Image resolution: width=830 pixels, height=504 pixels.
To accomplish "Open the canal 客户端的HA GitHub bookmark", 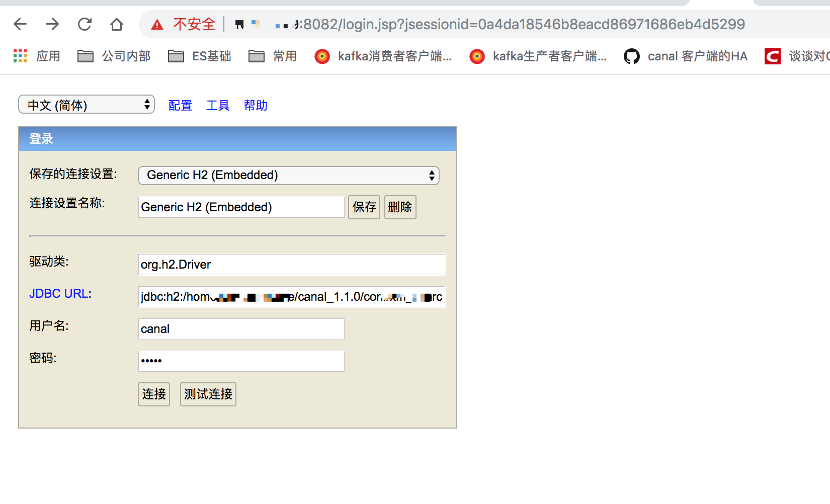I will [685, 56].
